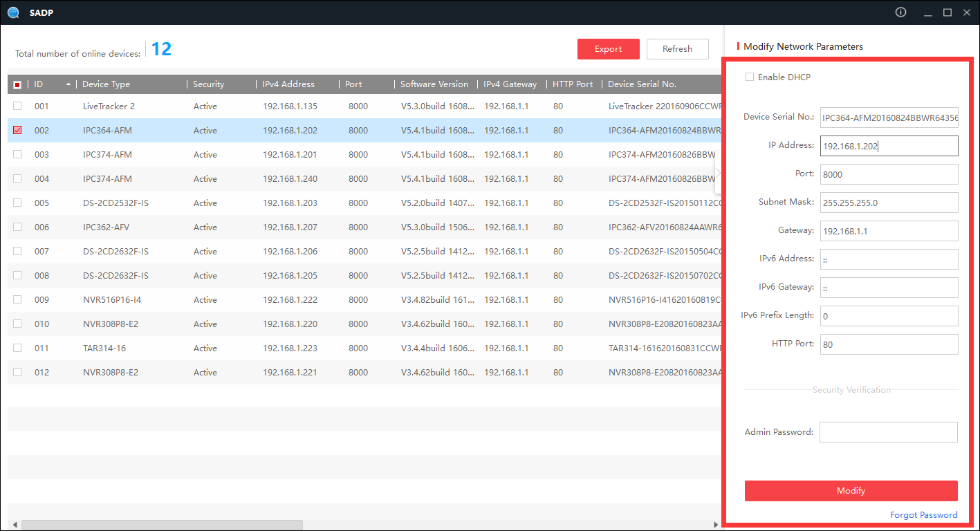This screenshot has width=980, height=531.
Task: Click the scrollbar right arrow
Action: click(717, 525)
